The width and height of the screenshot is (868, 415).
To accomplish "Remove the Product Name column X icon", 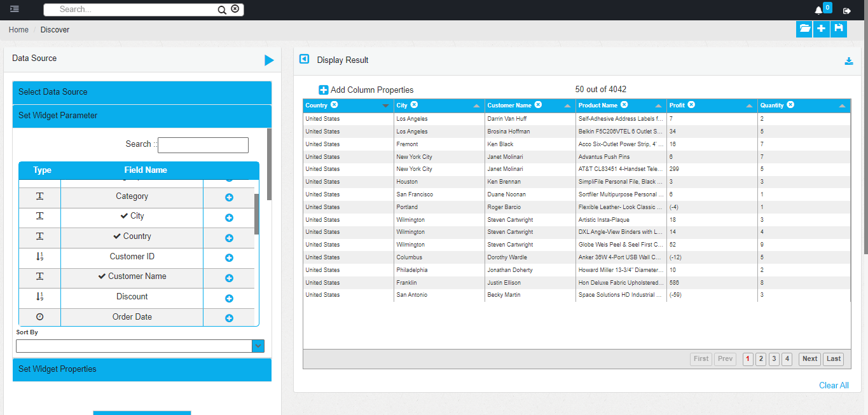I will (x=624, y=105).
